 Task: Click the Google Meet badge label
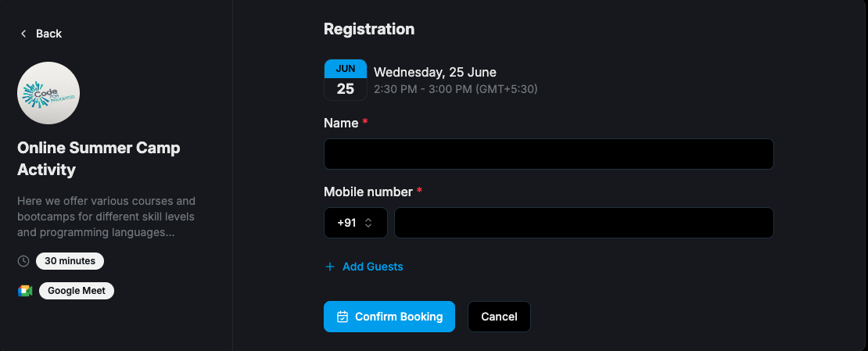[77, 291]
